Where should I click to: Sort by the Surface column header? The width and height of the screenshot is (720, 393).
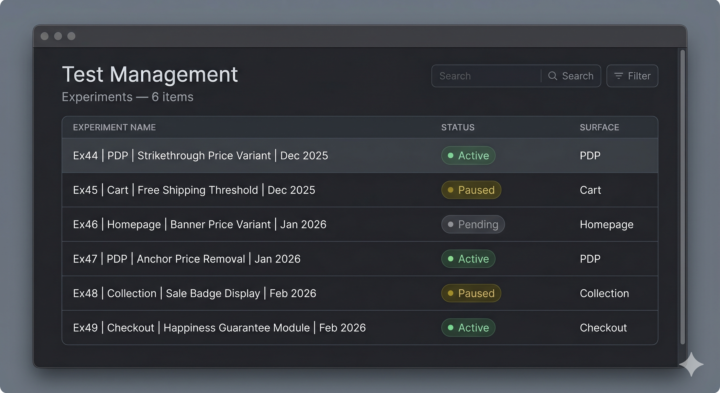599,127
